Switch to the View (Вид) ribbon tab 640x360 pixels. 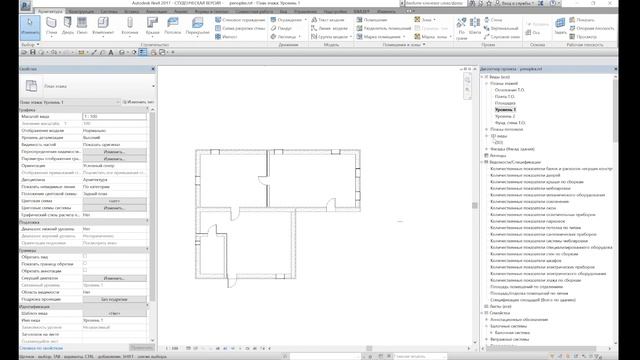[x=283, y=11]
